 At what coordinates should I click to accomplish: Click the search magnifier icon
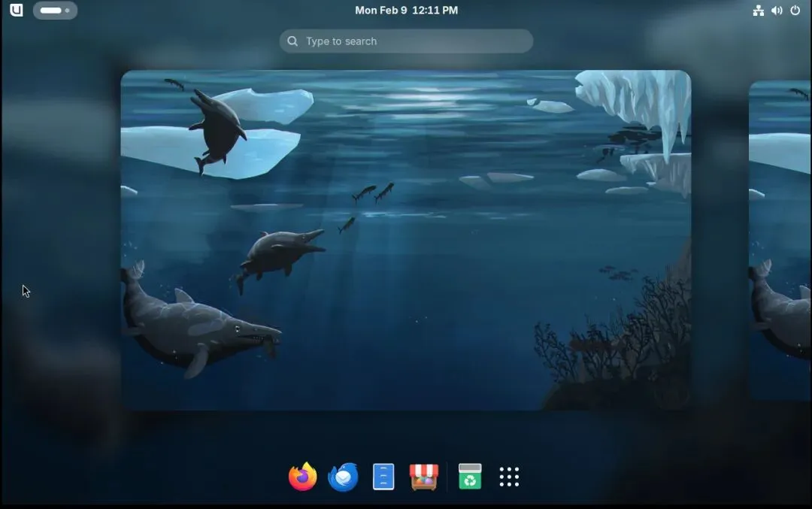pyautogui.click(x=292, y=41)
